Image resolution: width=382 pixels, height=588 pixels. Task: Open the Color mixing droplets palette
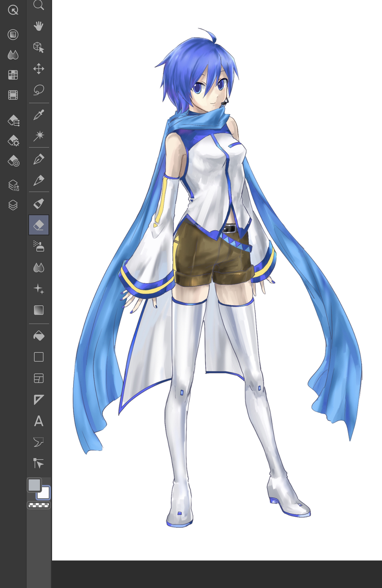[x=13, y=55]
